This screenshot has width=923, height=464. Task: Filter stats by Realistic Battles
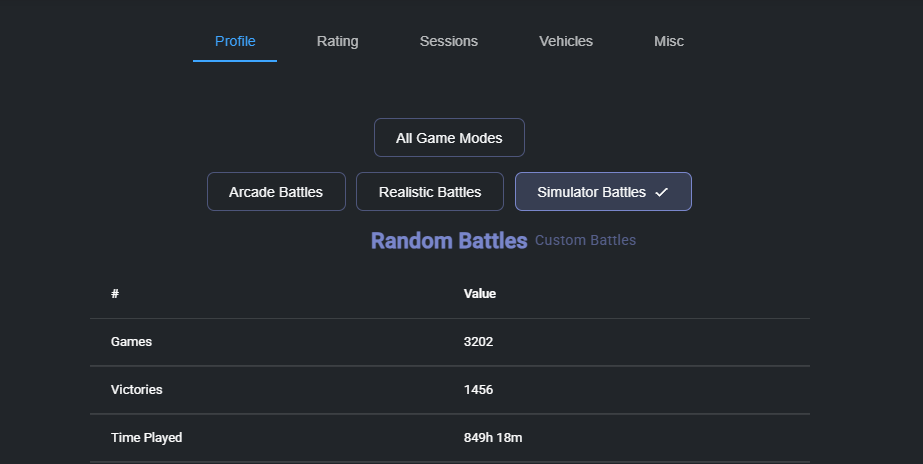[x=430, y=192]
